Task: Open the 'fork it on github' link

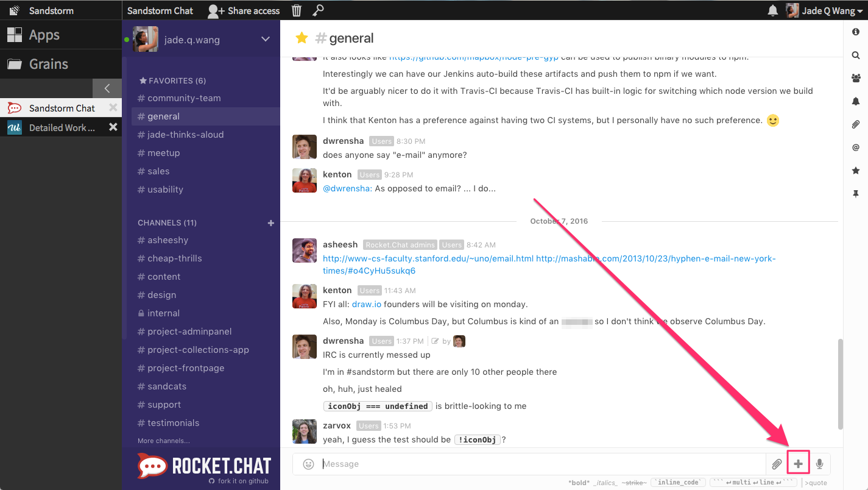Action: click(x=243, y=480)
